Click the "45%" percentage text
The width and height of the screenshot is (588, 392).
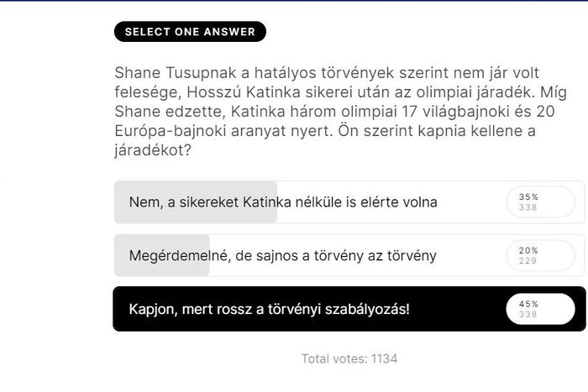tap(528, 304)
